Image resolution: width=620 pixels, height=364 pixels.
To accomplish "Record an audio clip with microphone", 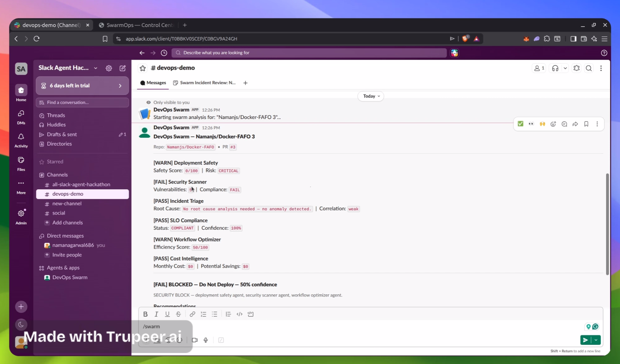I will (x=206, y=340).
